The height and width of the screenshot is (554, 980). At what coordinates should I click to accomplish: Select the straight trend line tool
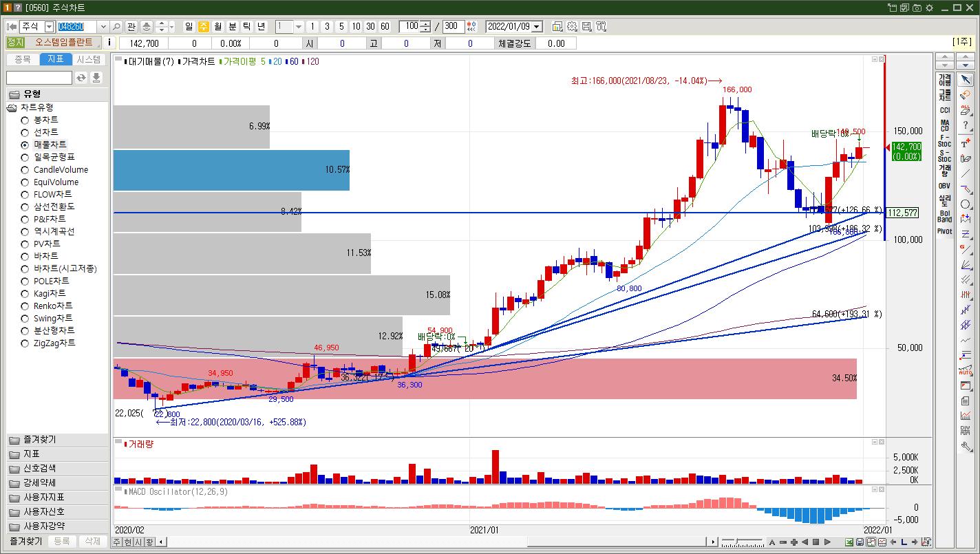click(966, 173)
